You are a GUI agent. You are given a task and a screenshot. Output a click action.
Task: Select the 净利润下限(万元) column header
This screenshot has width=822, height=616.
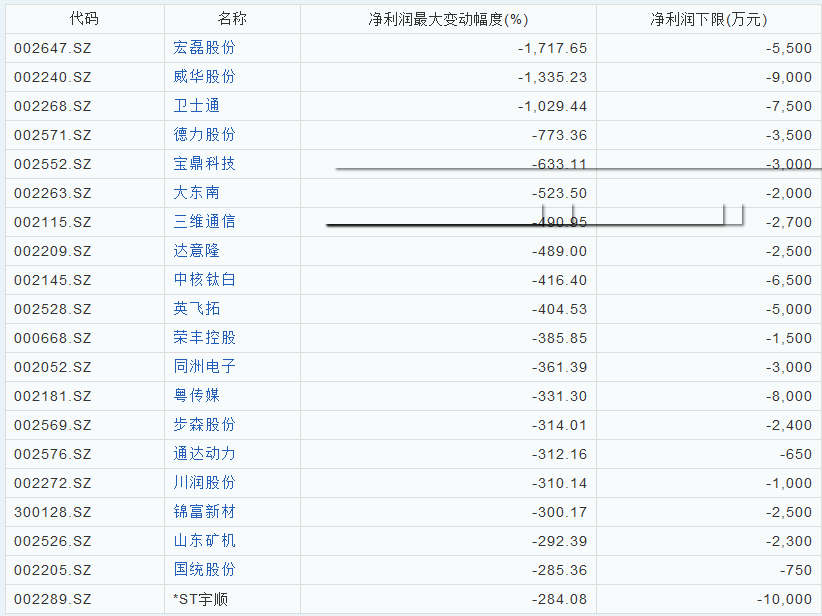pyautogui.click(x=709, y=19)
